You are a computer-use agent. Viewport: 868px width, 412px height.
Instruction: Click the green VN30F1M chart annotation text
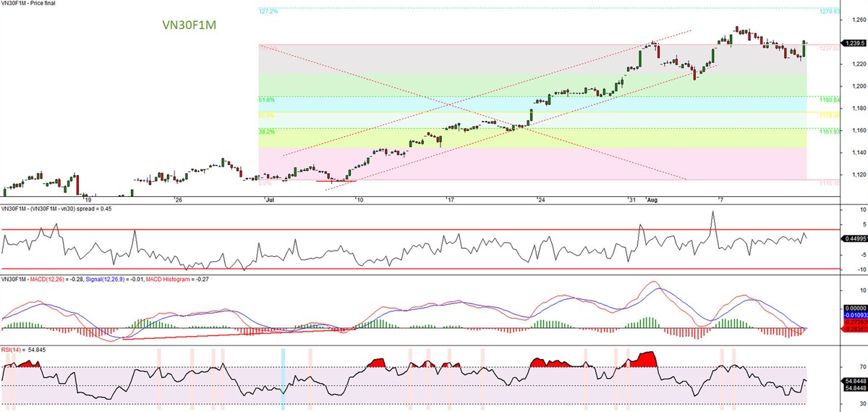pos(190,25)
